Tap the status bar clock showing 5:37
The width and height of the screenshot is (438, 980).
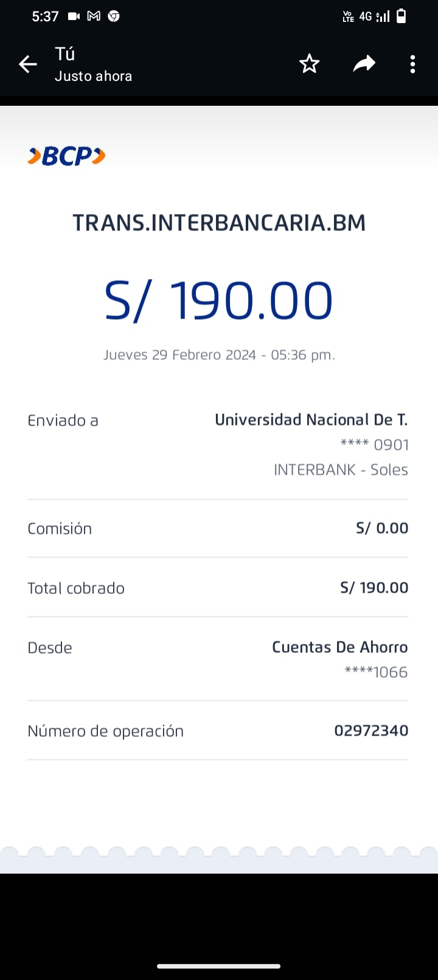pos(45,16)
